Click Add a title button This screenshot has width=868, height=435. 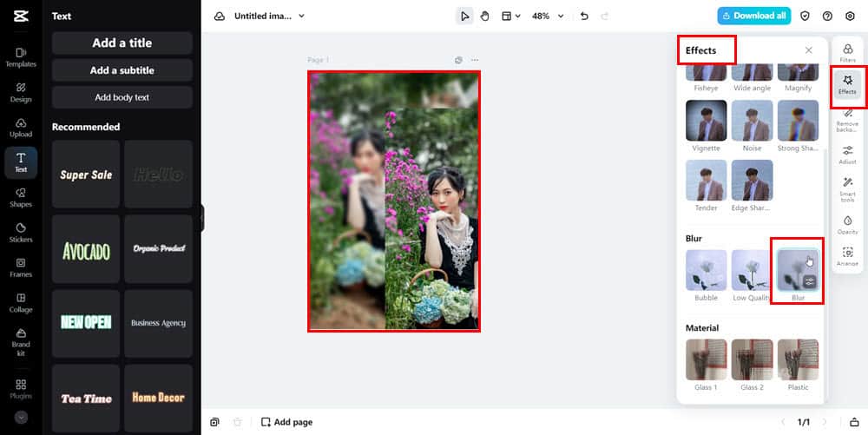click(122, 43)
